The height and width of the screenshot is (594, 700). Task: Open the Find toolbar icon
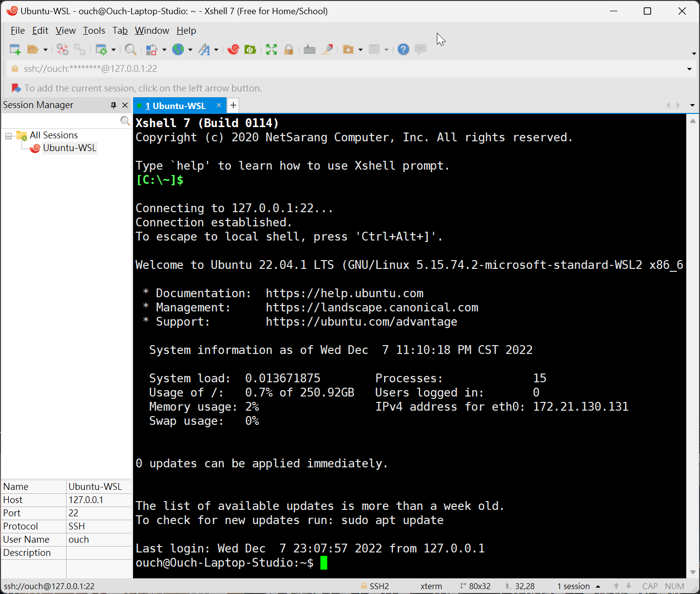[x=130, y=49]
